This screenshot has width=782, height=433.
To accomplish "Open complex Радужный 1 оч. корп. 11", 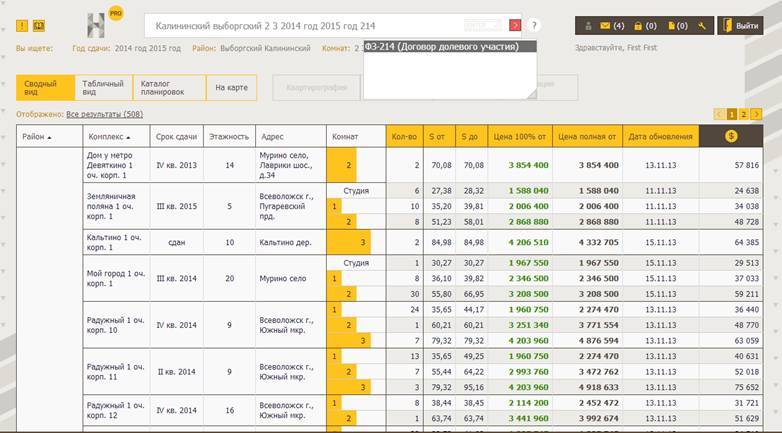I will (x=115, y=372).
